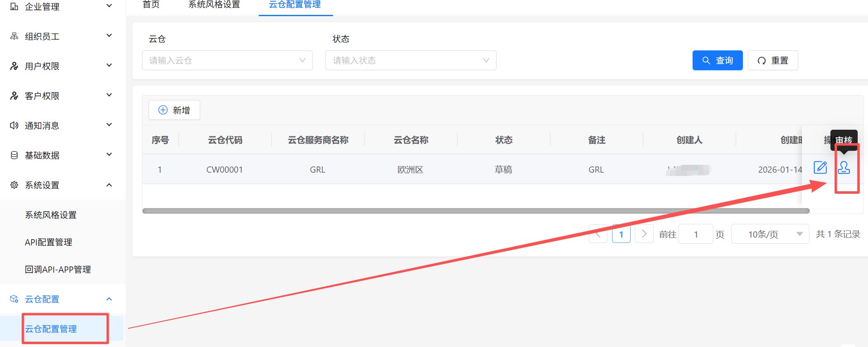Image resolution: width=868 pixels, height=347 pixels.
Task: Click the edit pencil icon in row 1
Action: [820, 168]
